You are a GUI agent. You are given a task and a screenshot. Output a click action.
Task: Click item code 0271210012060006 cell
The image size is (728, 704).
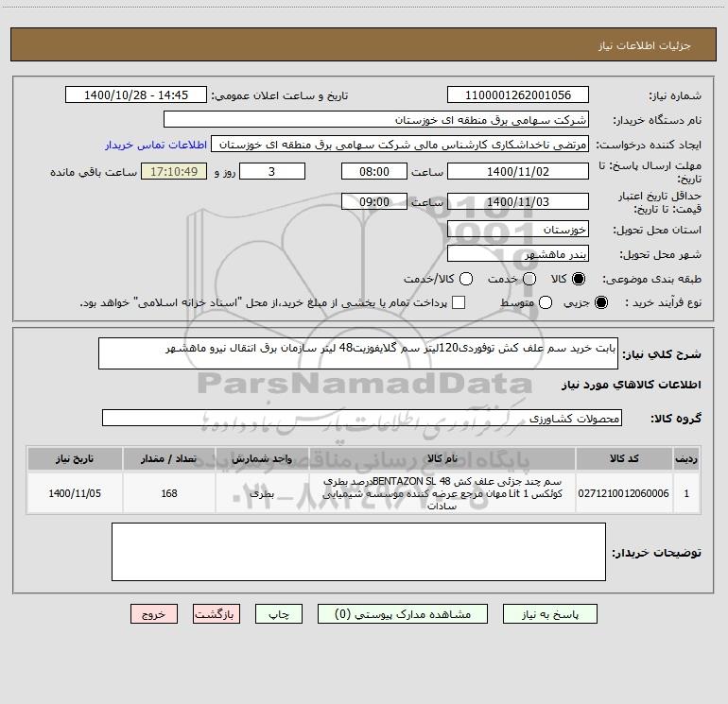point(624,493)
